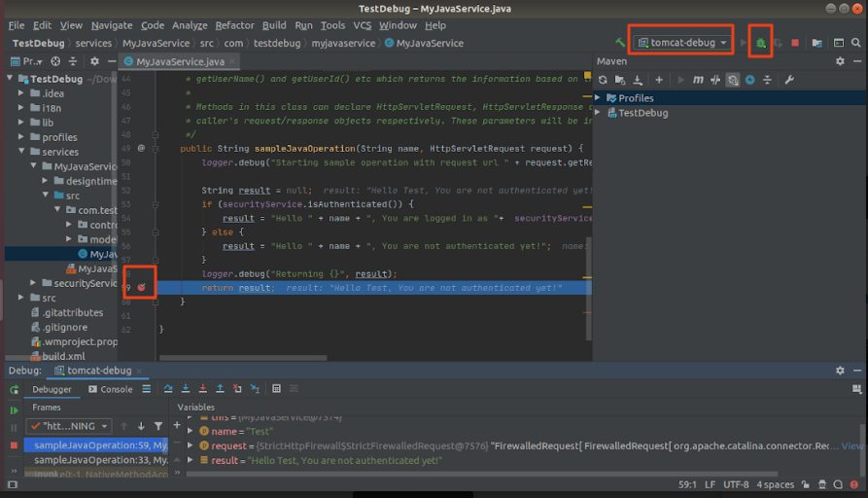Select the sampleJavaOperation:33 stack frame
The image size is (868, 498).
(x=97, y=460)
